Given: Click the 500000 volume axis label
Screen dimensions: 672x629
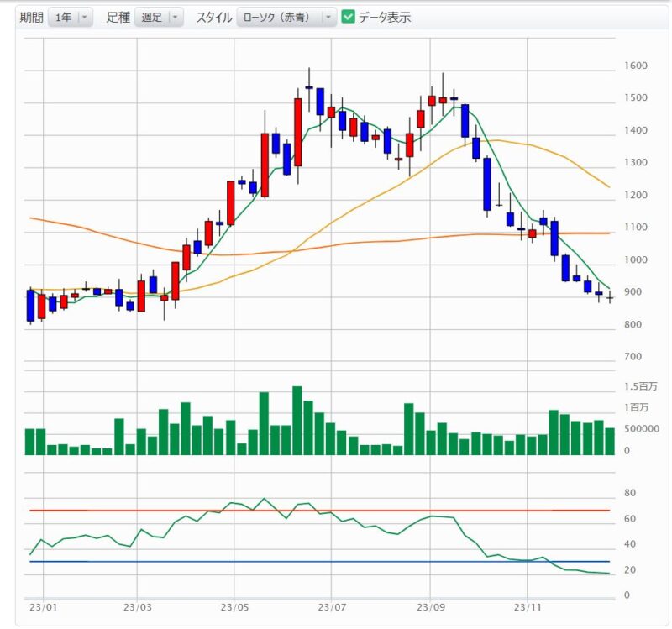Looking at the screenshot, I should [x=642, y=429].
